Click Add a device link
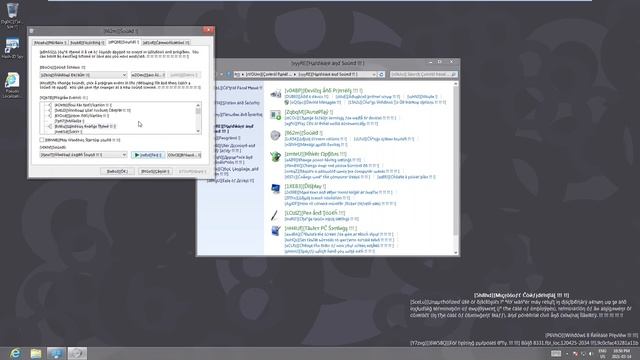This screenshot has width=640, height=360. [306, 97]
